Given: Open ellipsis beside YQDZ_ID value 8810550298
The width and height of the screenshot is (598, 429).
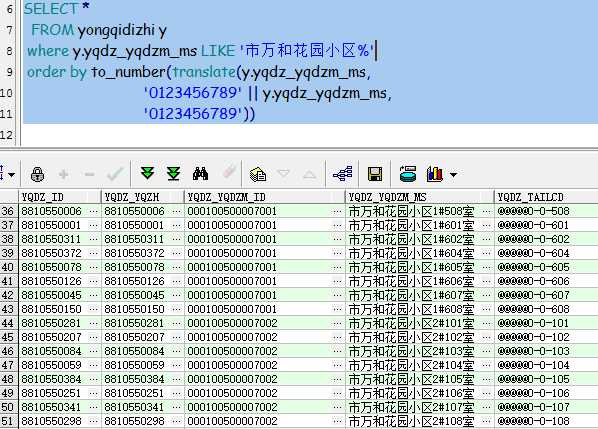Looking at the screenshot, I should click(93, 421).
